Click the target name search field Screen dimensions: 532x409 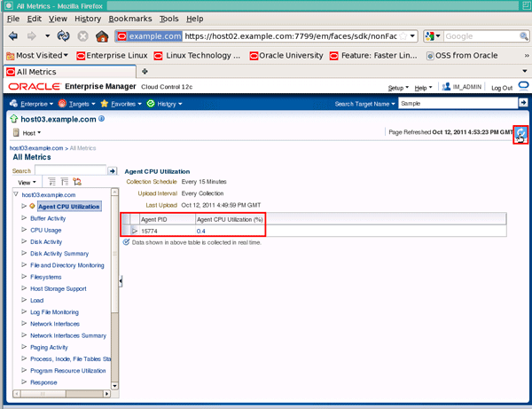point(458,104)
